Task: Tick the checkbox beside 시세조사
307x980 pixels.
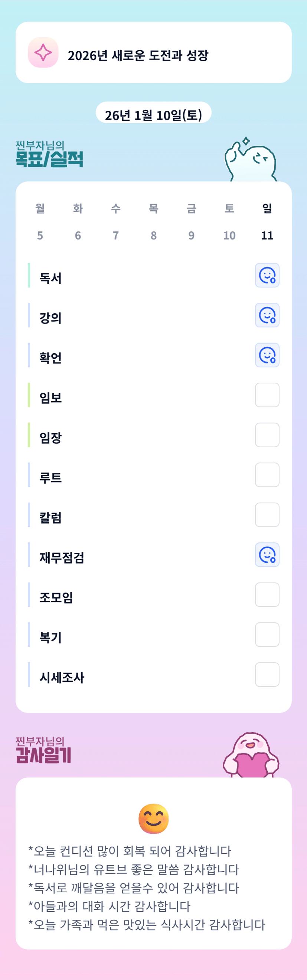Action: 267,675
